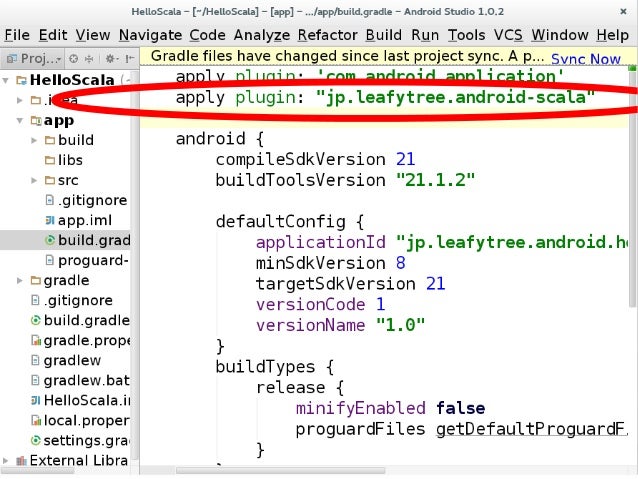Click the HelloScala project icon
Screen dimensions: 638x479
tap(21, 80)
